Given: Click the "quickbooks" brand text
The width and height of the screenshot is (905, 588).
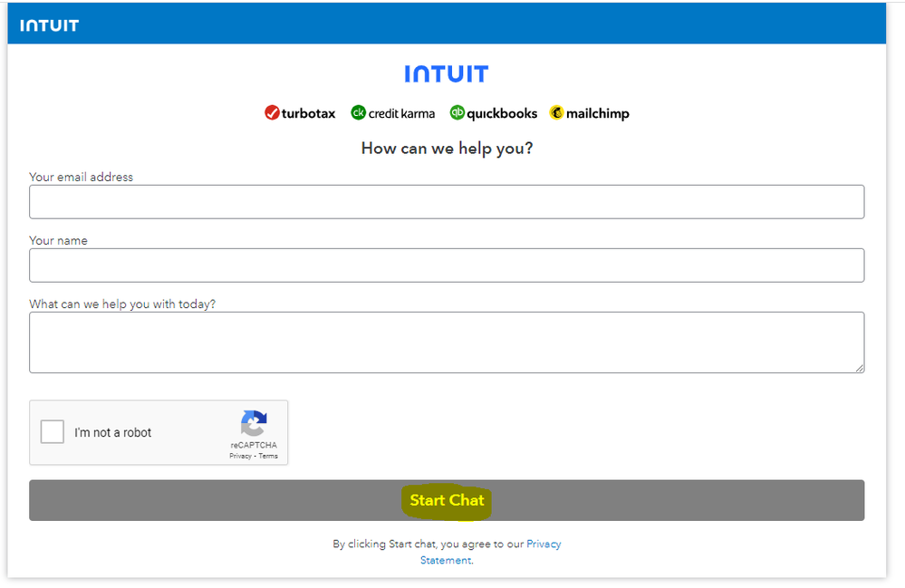Looking at the screenshot, I should (502, 113).
